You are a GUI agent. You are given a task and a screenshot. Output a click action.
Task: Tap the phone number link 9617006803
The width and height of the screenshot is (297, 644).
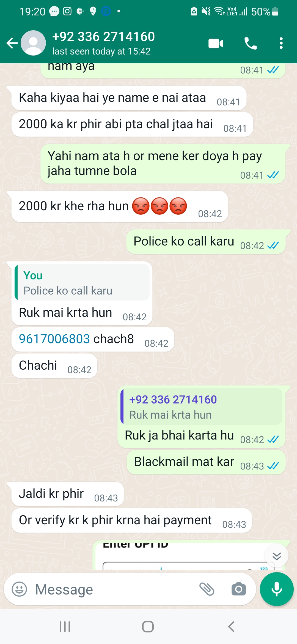pyautogui.click(x=54, y=339)
